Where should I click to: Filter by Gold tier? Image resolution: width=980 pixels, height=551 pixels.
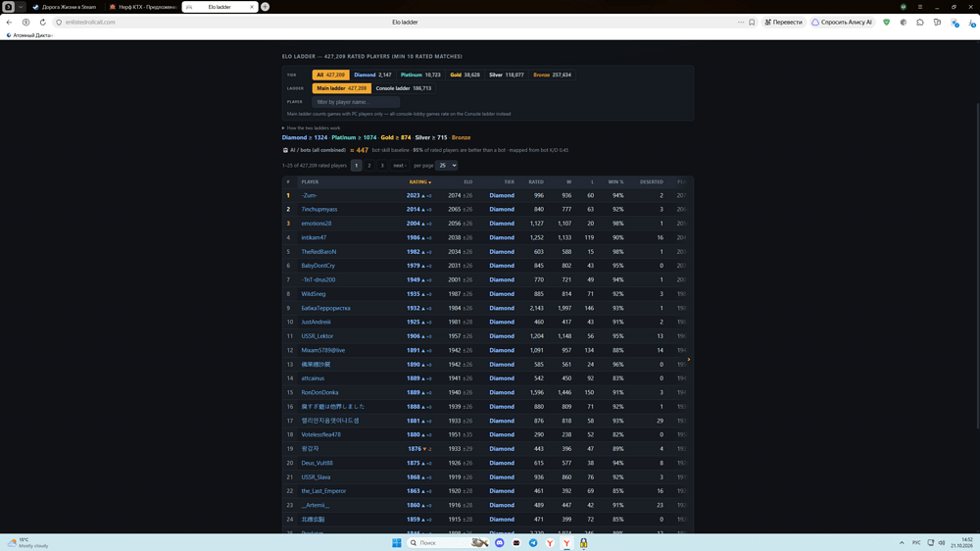[465, 75]
